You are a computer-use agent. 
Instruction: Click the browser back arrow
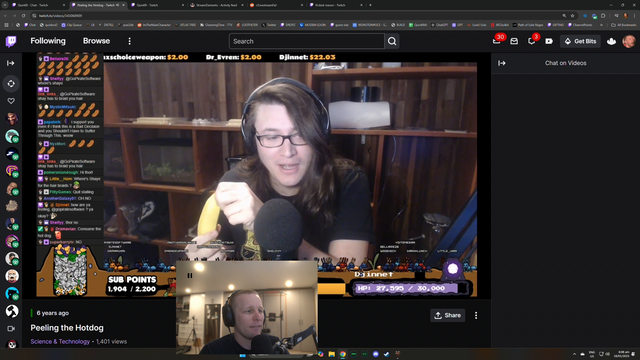pyautogui.click(x=5, y=16)
